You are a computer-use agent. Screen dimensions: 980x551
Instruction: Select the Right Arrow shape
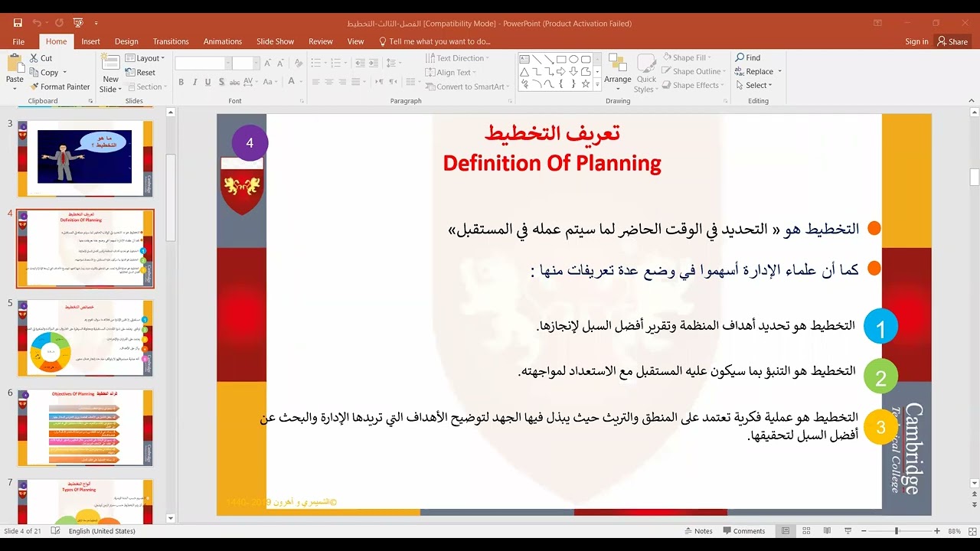click(561, 72)
